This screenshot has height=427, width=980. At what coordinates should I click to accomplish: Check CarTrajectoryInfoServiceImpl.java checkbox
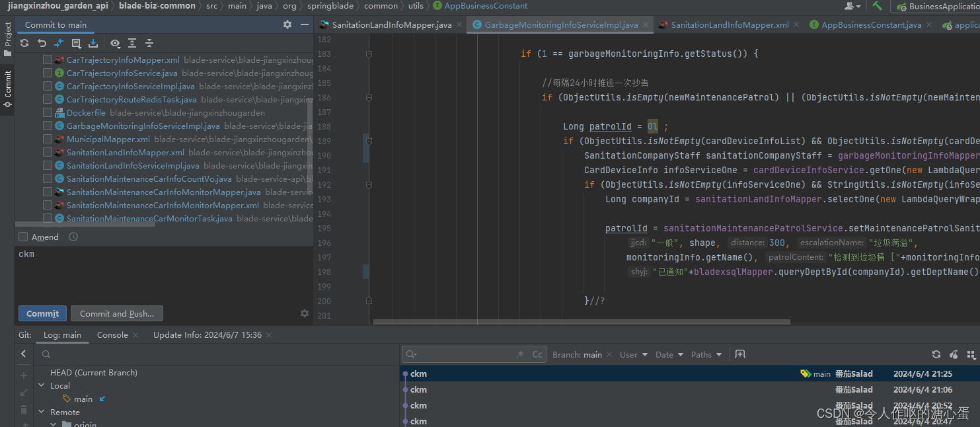coord(48,86)
